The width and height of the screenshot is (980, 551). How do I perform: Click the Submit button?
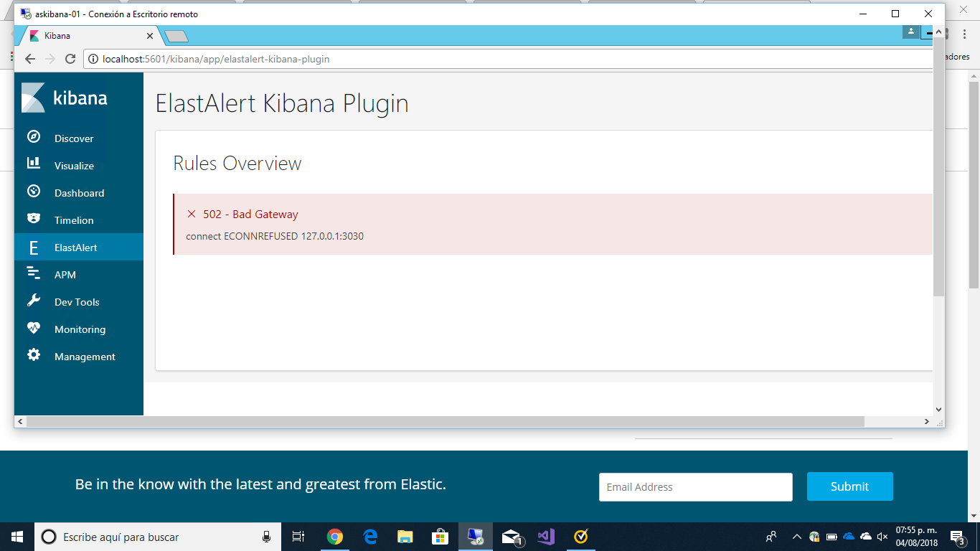pos(849,486)
